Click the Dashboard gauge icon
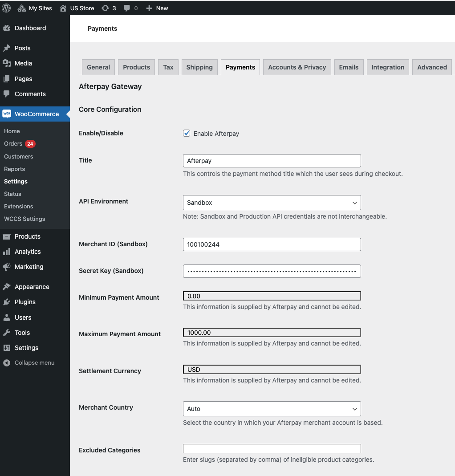This screenshot has height=476, width=455. pyautogui.click(x=7, y=28)
